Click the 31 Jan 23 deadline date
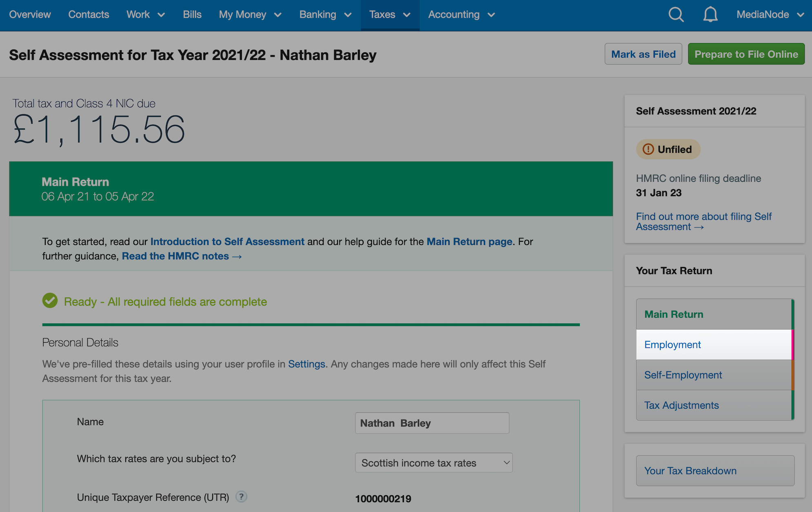The width and height of the screenshot is (812, 512). (659, 193)
